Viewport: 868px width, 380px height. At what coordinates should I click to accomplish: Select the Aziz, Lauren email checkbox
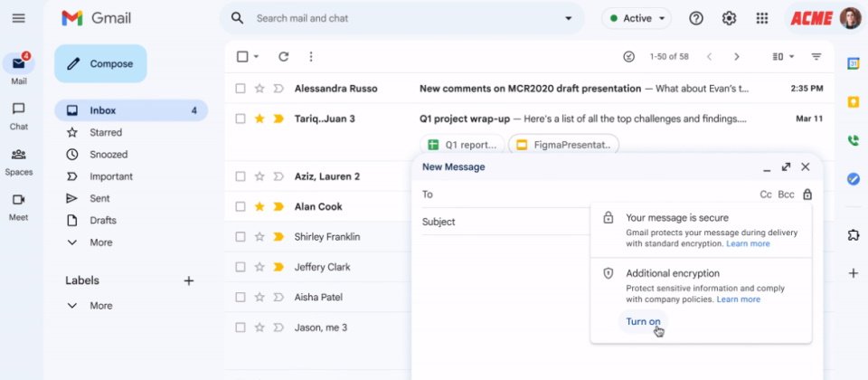tap(241, 176)
